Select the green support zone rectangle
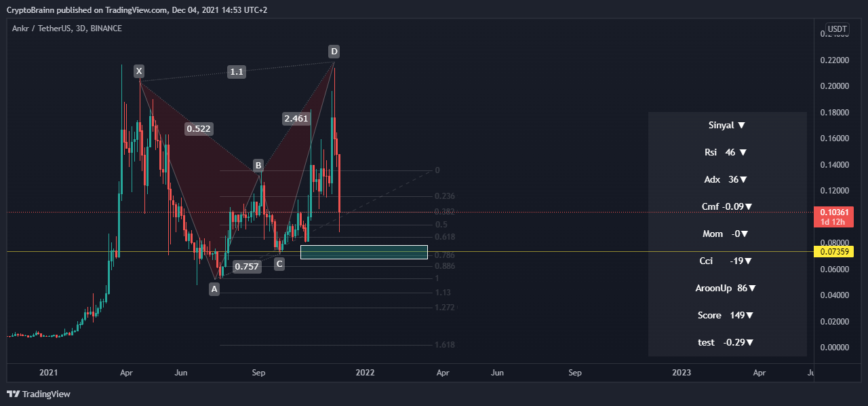 (364, 252)
